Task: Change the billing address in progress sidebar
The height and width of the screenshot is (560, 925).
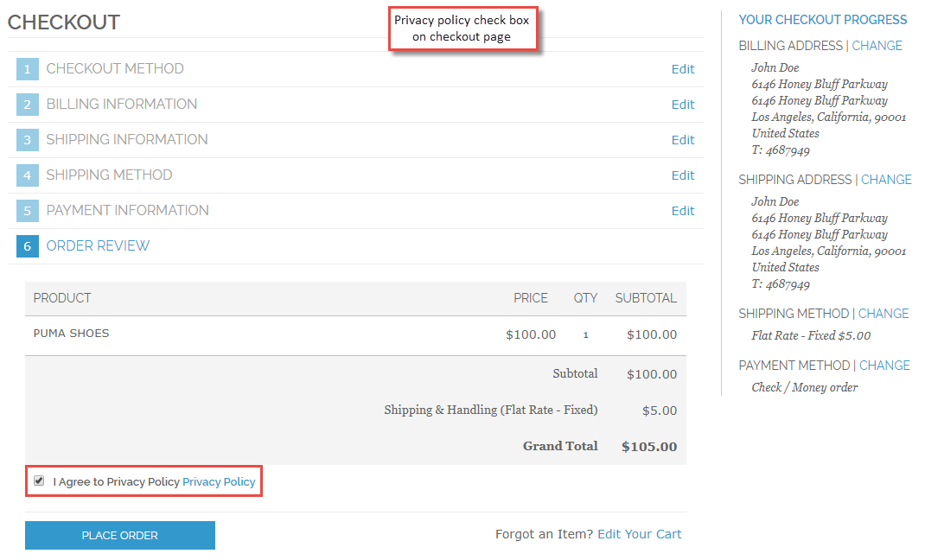Action: pos(877,46)
